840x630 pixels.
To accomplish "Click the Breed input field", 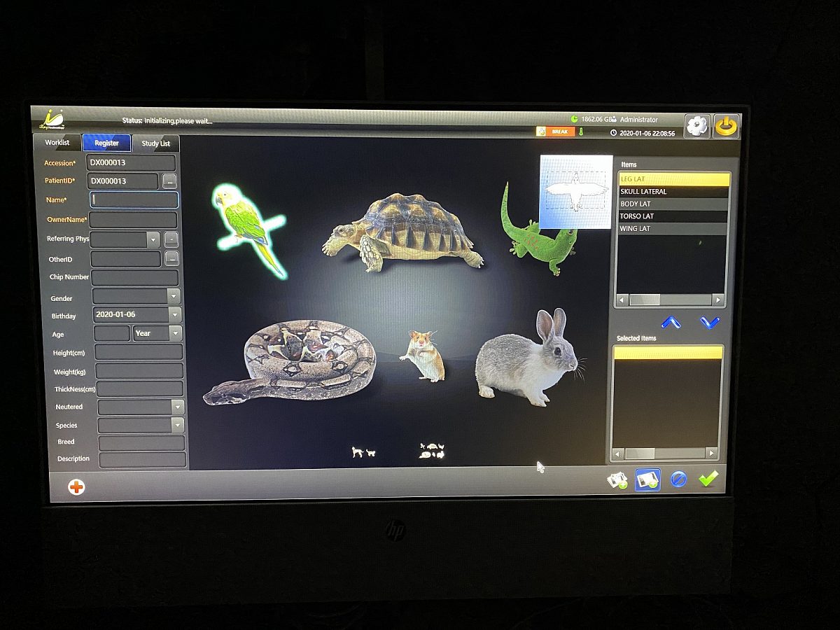I will click(x=141, y=443).
